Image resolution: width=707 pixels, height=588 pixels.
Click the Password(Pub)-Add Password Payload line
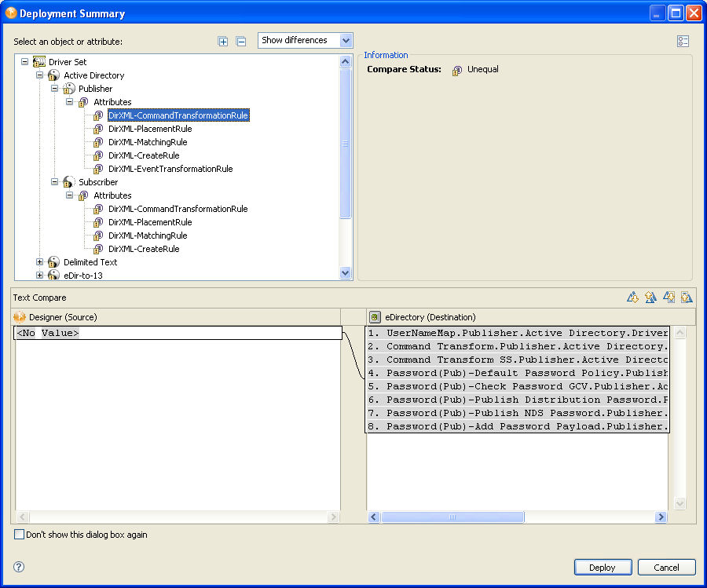(518, 426)
